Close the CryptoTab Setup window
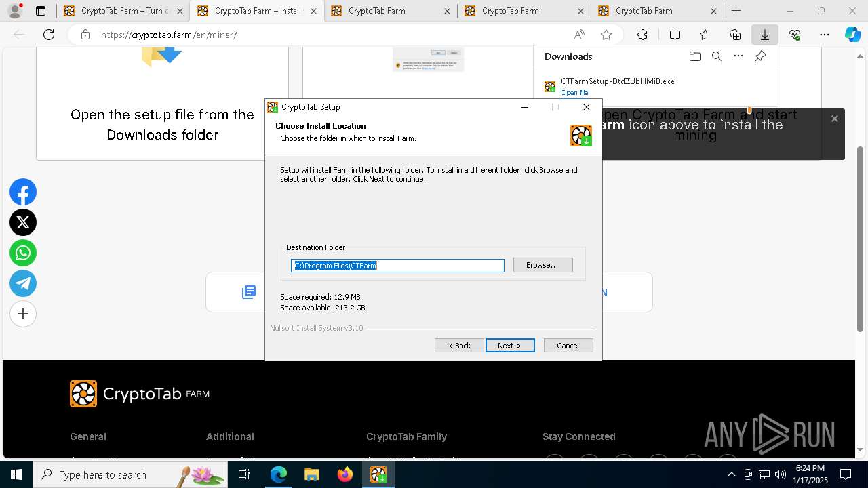The width and height of the screenshot is (868, 488). [x=587, y=107]
